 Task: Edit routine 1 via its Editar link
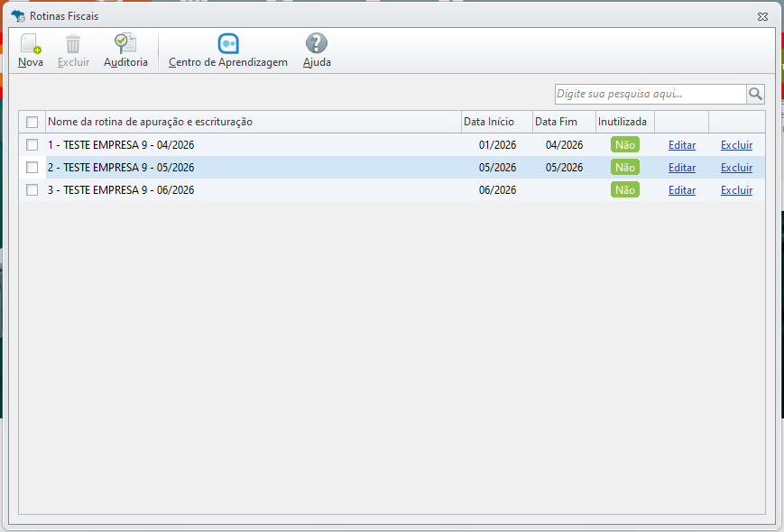682,145
